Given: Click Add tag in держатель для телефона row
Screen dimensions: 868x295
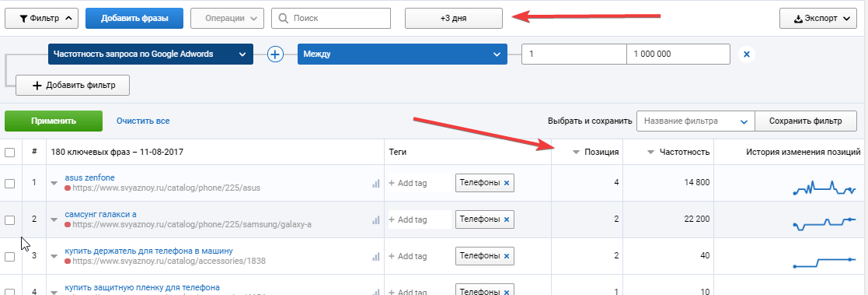Looking at the screenshot, I should click(409, 256).
